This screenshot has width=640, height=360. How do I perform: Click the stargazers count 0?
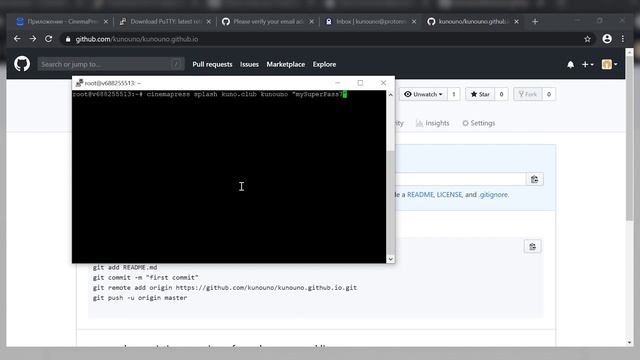click(x=501, y=94)
